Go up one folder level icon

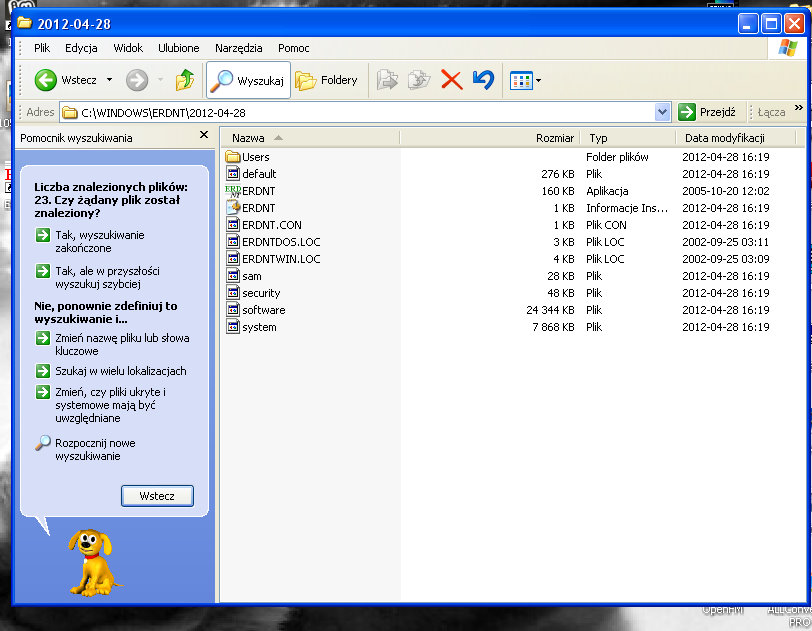[185, 80]
